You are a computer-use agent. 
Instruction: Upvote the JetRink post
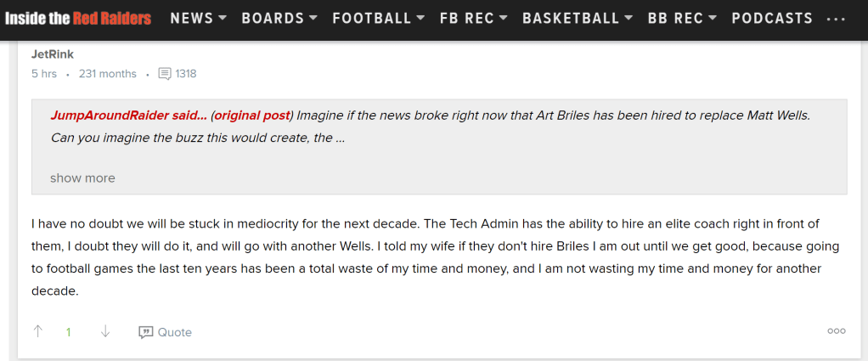tap(38, 332)
